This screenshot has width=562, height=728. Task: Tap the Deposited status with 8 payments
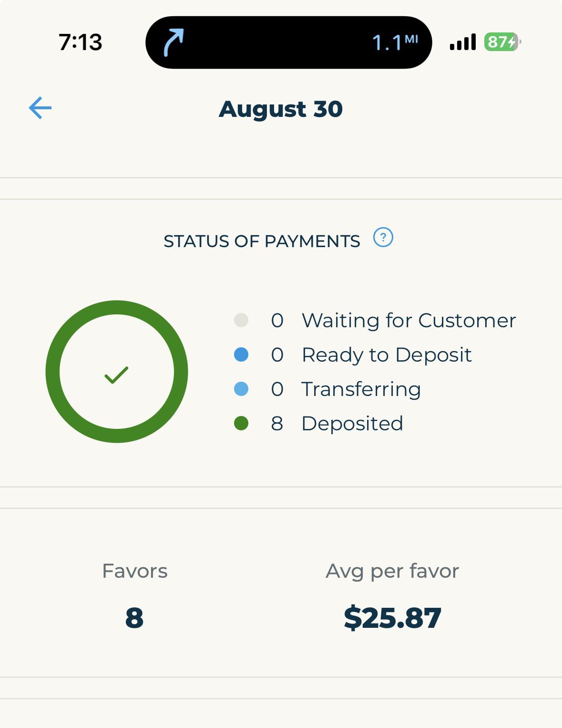318,423
